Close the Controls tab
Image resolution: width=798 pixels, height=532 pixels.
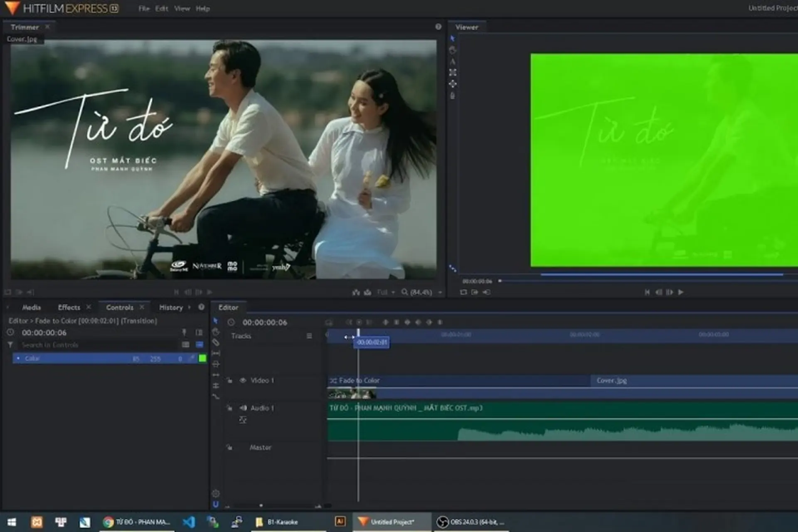coord(142,307)
